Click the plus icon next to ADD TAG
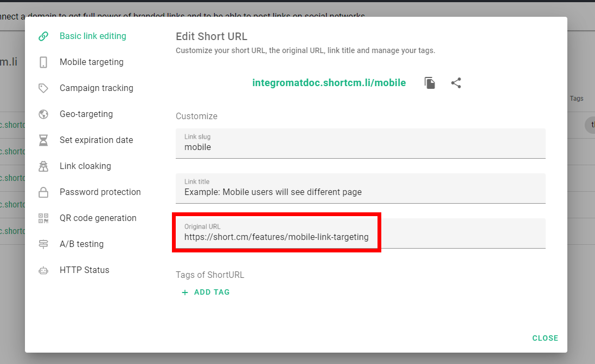Viewport: 595px width, 364px height. coord(185,292)
